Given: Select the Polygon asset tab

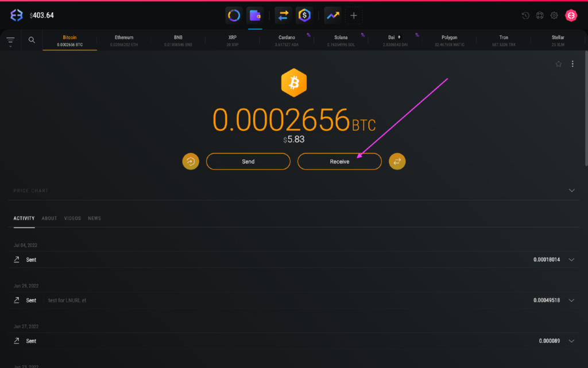Looking at the screenshot, I should (449, 41).
